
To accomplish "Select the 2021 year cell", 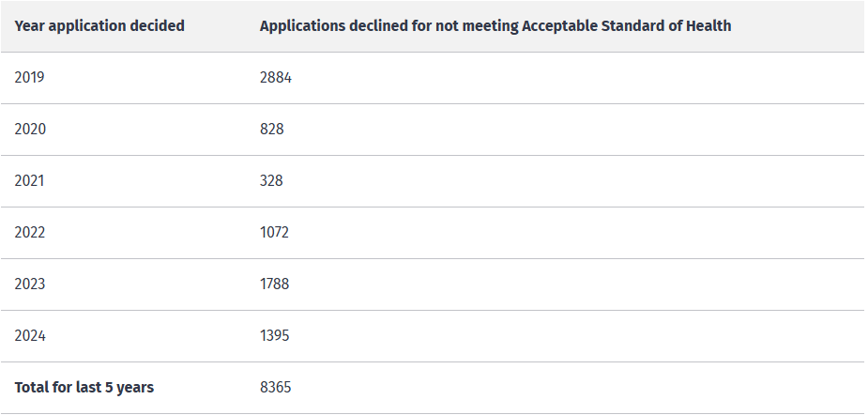I will click(x=29, y=180).
